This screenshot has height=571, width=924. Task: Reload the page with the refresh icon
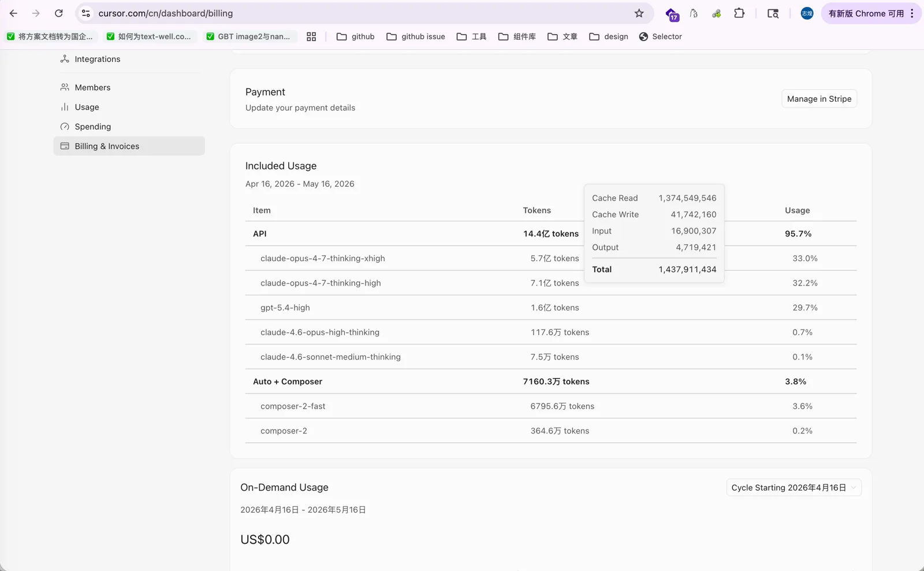coord(58,13)
